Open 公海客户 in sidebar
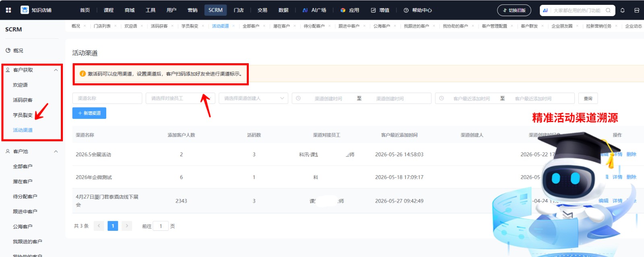This screenshot has width=644, height=257. 23,227
